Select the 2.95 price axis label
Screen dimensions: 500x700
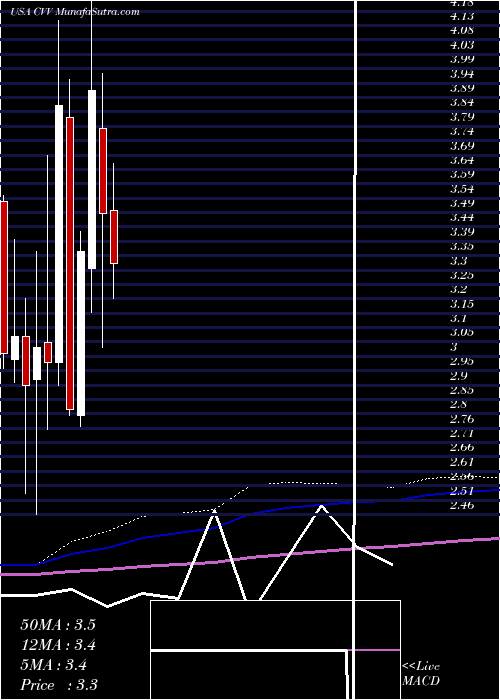pos(462,361)
